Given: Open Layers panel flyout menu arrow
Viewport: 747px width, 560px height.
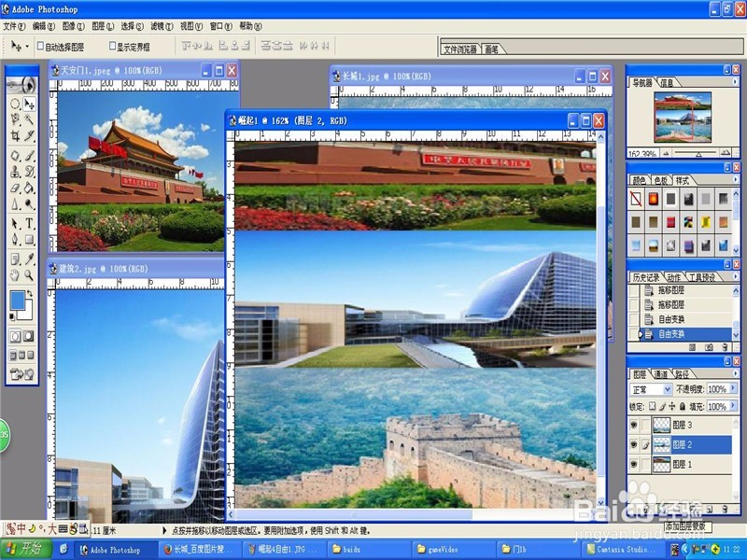Looking at the screenshot, I should click(x=735, y=373).
